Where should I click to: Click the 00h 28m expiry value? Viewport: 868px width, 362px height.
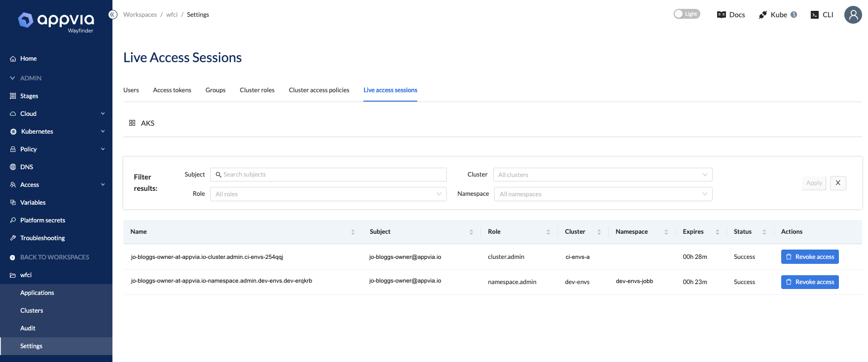coord(695,257)
